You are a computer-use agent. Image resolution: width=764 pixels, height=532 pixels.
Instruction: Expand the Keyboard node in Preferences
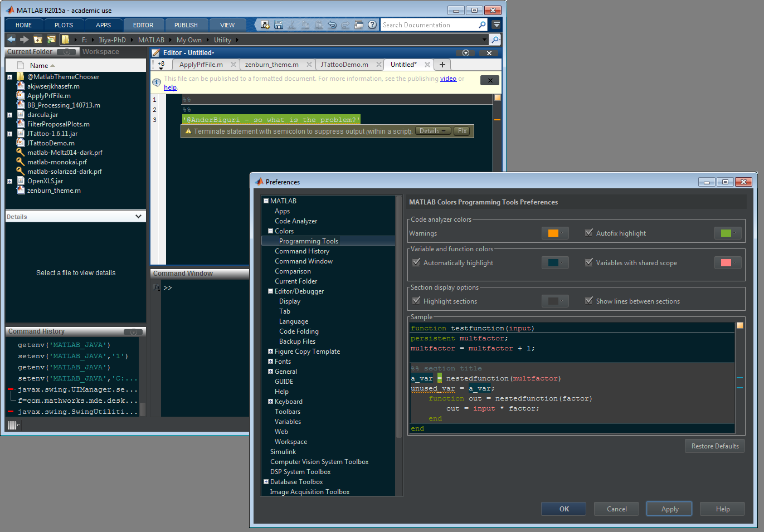coord(270,401)
